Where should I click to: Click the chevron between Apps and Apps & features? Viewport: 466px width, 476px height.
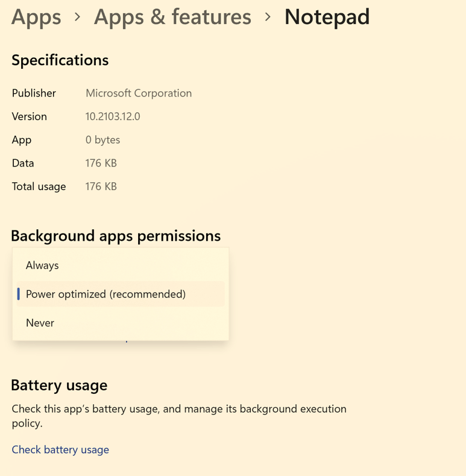(x=78, y=17)
